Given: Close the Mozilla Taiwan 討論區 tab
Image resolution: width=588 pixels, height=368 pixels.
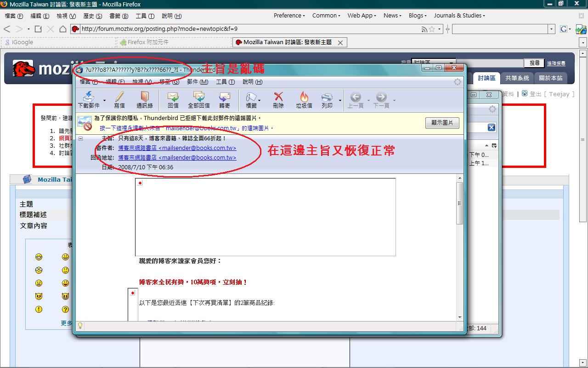Looking at the screenshot, I should [340, 42].
